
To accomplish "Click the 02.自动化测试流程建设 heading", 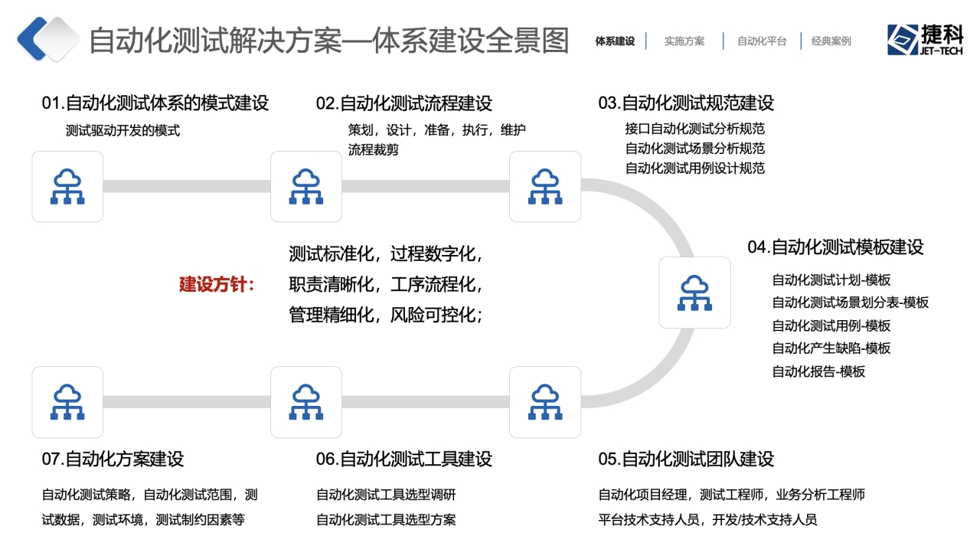I will click(404, 103).
